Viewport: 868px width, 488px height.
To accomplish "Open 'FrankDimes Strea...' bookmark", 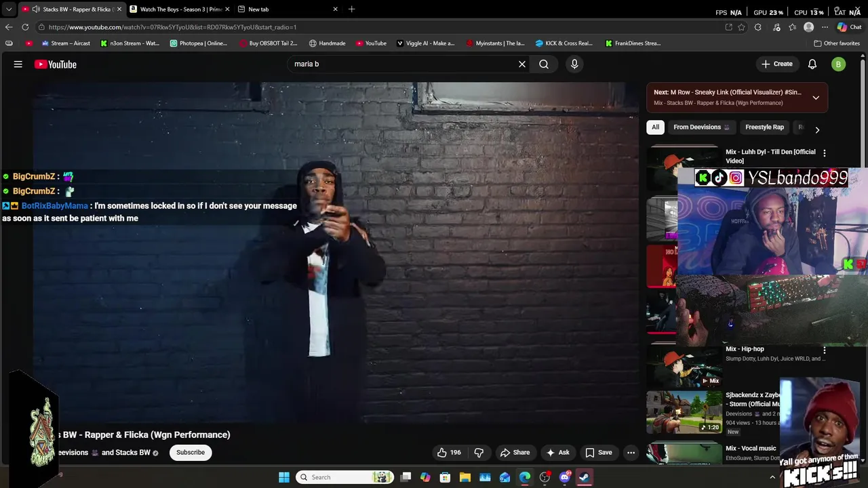I will 633,43.
